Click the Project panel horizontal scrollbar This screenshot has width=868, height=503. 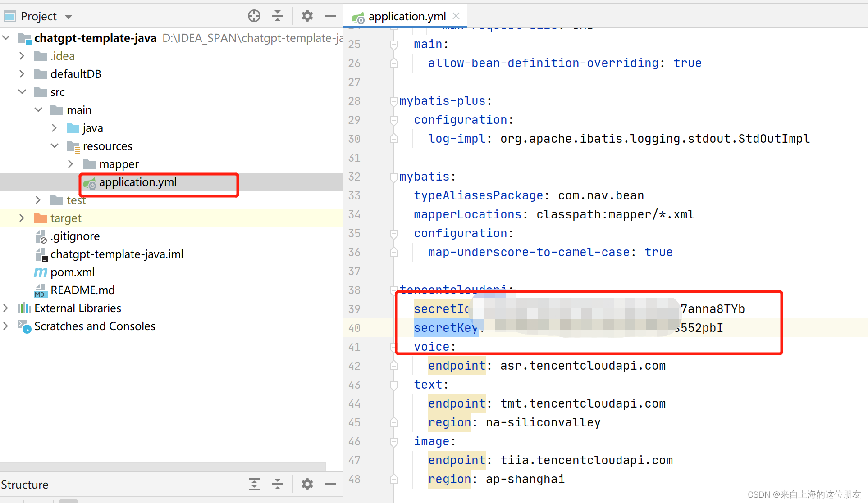click(163, 466)
